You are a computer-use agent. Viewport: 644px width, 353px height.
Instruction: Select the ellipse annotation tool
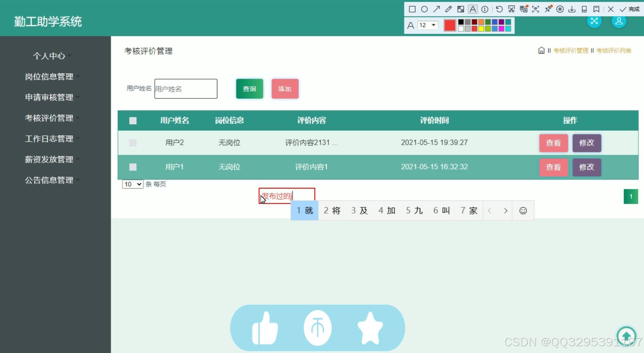click(x=424, y=9)
